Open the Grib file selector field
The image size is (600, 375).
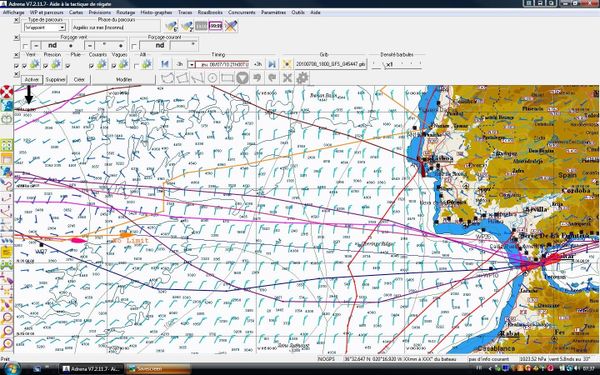[330, 64]
